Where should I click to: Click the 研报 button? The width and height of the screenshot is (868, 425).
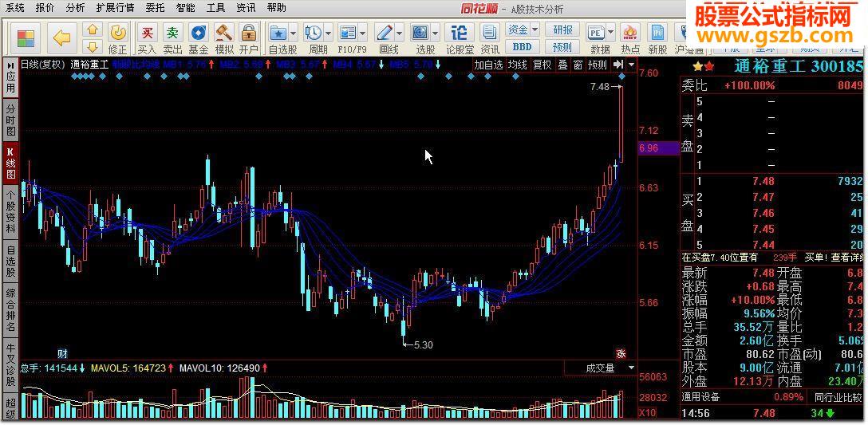tap(562, 30)
